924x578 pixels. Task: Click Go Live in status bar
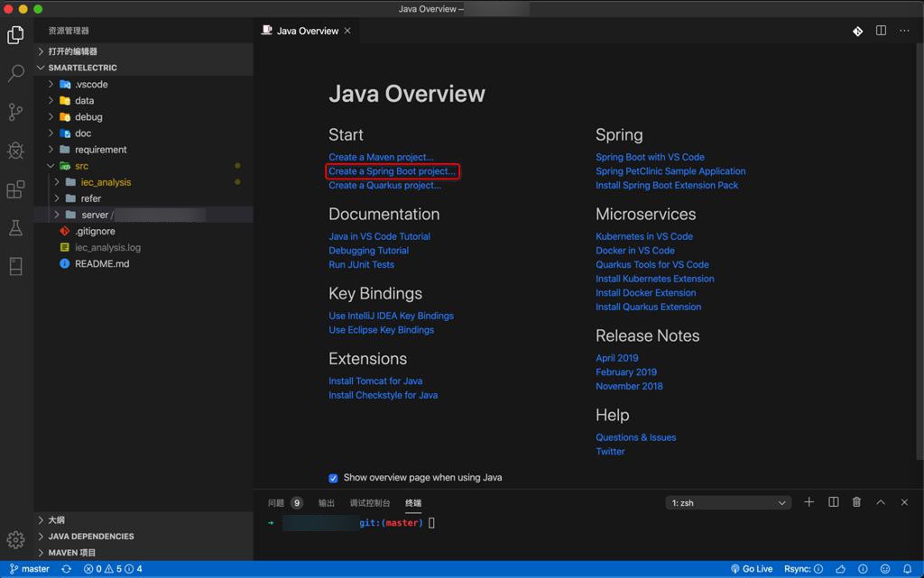pos(751,569)
